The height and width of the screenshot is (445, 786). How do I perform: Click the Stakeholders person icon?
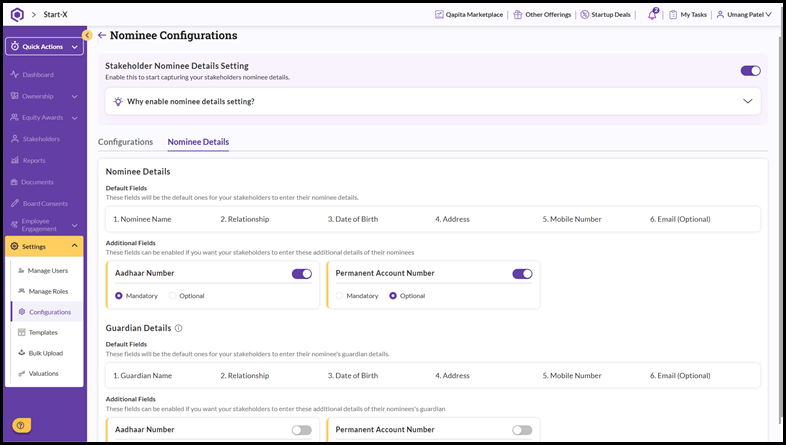click(x=15, y=139)
